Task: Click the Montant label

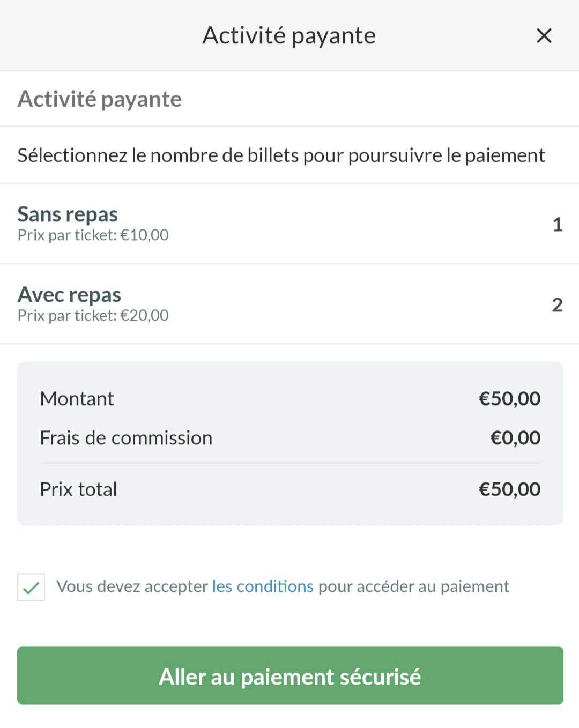Action: click(77, 399)
